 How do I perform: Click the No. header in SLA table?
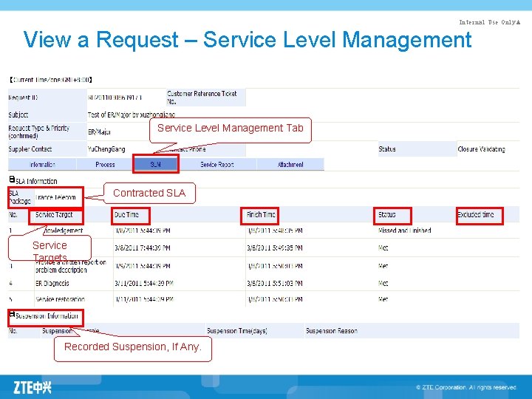tap(13, 215)
